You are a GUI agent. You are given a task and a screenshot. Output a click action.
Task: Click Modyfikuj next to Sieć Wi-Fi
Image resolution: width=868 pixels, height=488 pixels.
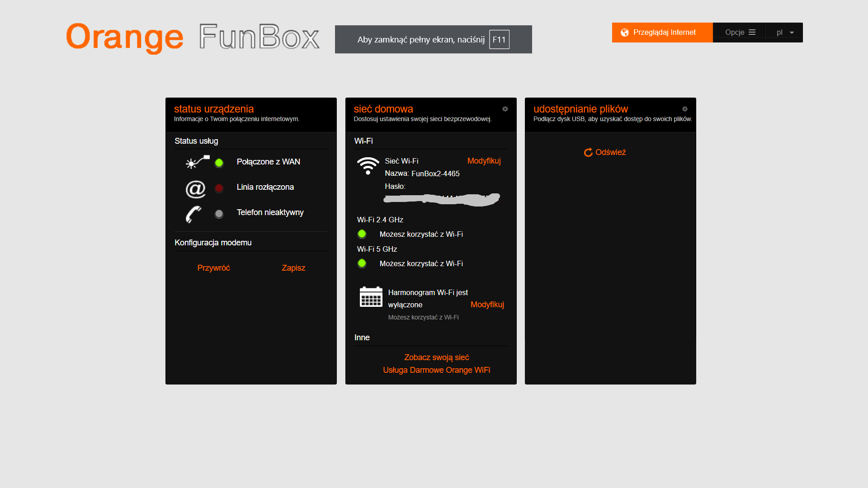click(484, 161)
